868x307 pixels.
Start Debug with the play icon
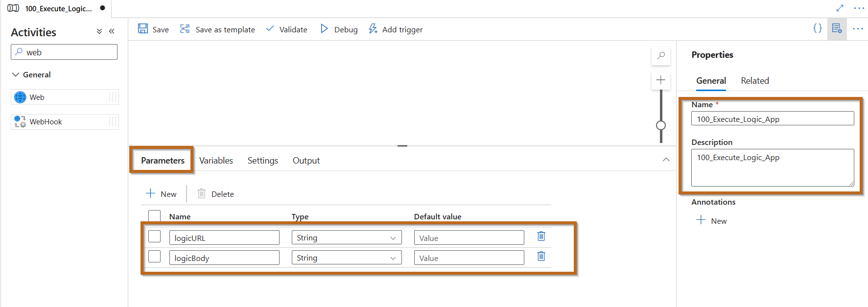(324, 29)
